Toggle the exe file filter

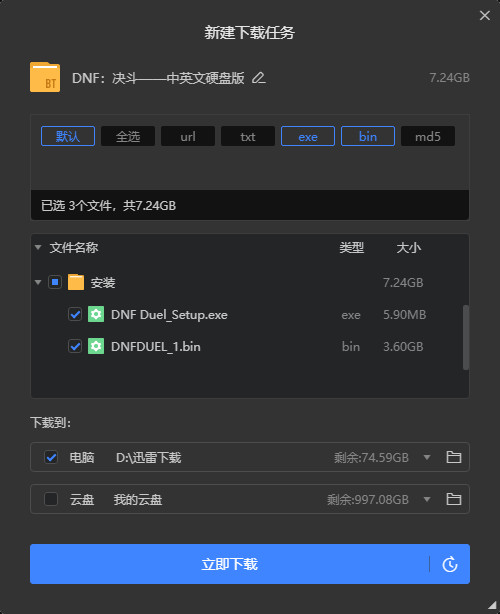[308, 136]
